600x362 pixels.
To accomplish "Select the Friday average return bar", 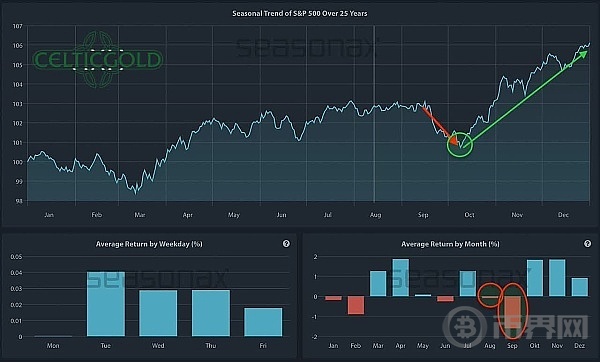I will [263, 322].
